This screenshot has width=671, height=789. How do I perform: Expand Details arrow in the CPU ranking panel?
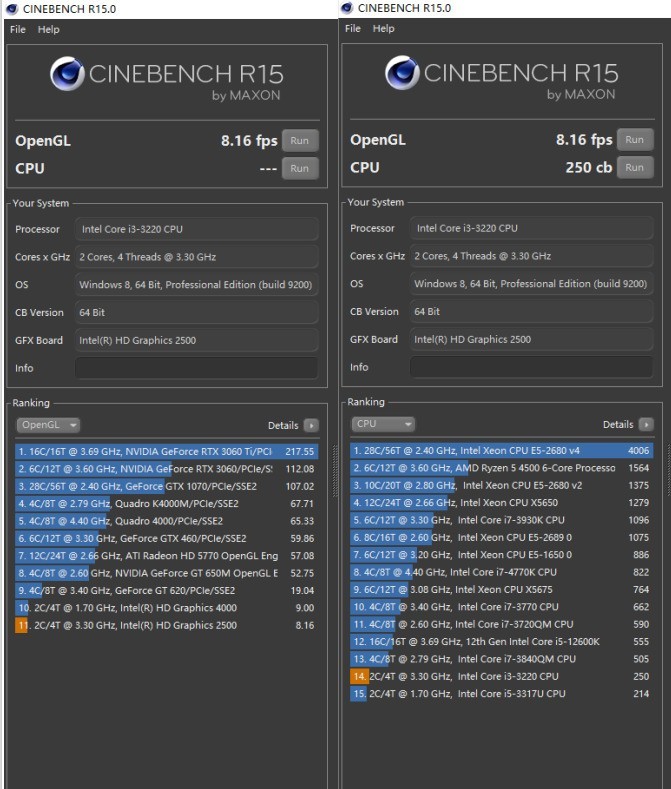[x=645, y=425]
